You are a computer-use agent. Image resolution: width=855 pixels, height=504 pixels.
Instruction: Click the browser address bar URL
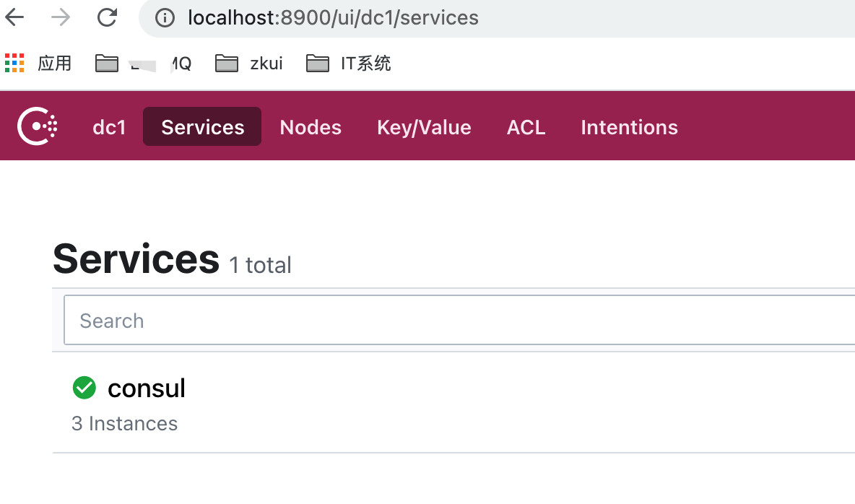[332, 17]
